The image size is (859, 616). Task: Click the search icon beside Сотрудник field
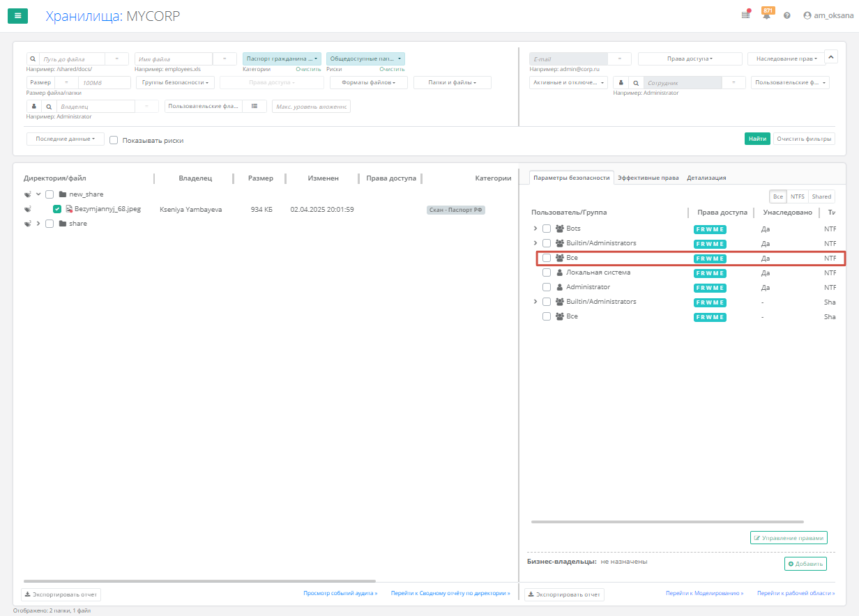coord(636,83)
